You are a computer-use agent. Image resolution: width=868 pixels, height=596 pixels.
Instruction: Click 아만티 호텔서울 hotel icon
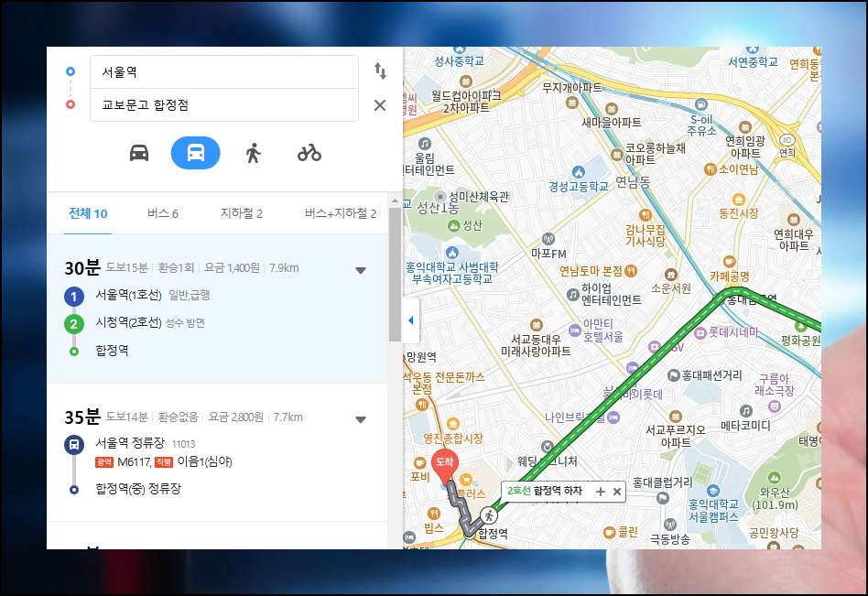(575, 331)
